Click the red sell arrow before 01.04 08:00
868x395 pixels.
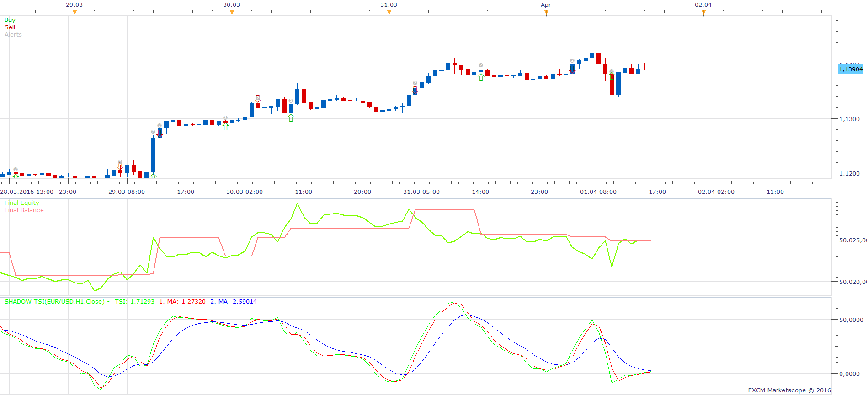[572, 69]
